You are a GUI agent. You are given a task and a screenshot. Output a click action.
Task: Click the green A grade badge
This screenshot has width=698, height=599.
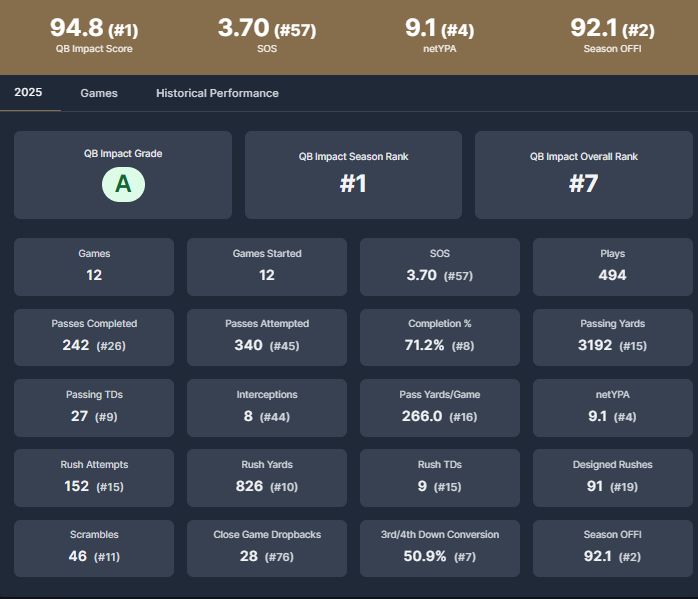(x=123, y=184)
